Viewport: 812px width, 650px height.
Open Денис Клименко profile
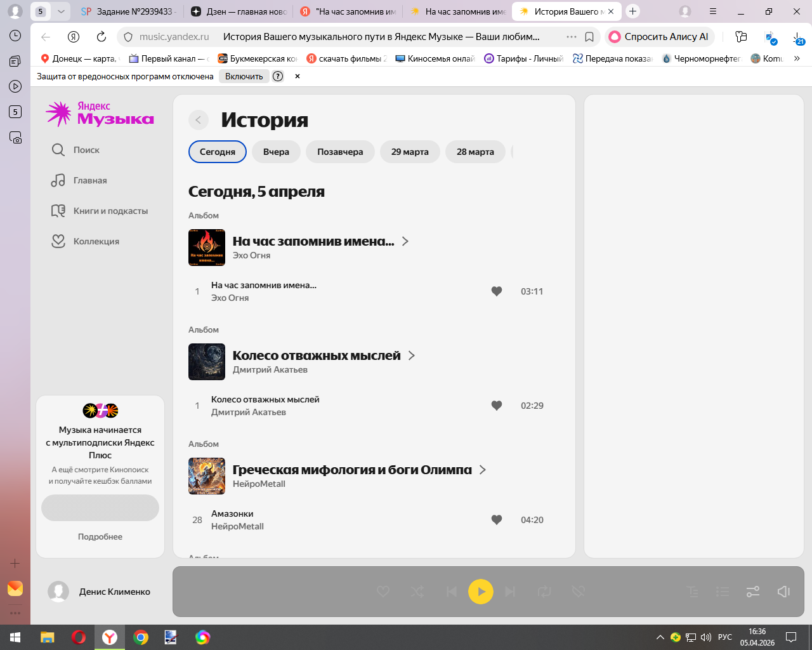coord(100,592)
